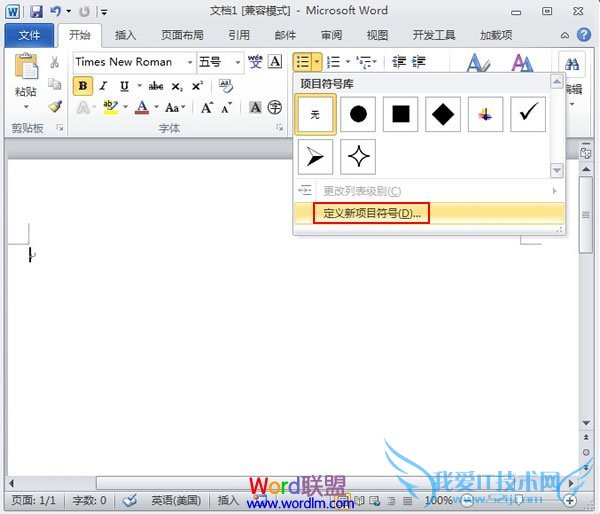Expand the font size dropdown
Viewport: 600px width, 514px height.
238,62
